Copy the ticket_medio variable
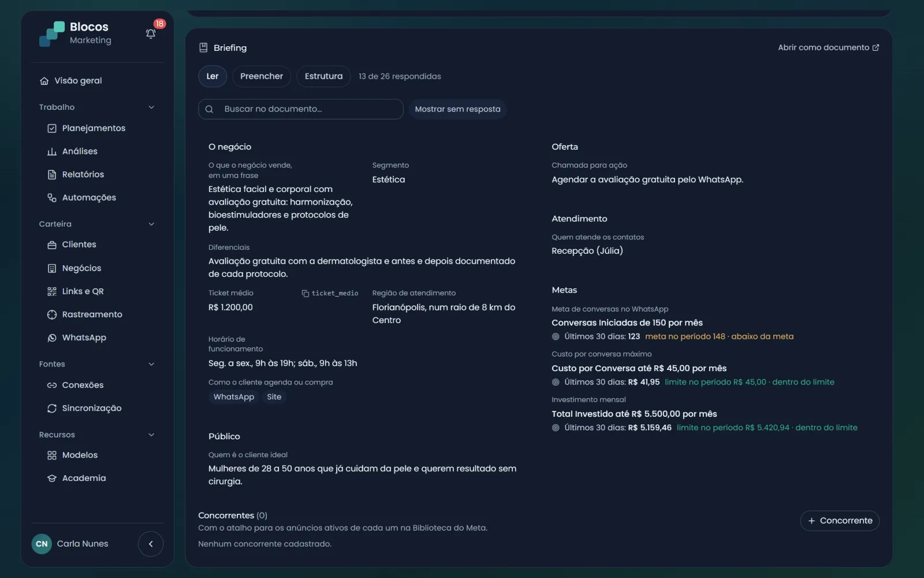 tap(330, 293)
